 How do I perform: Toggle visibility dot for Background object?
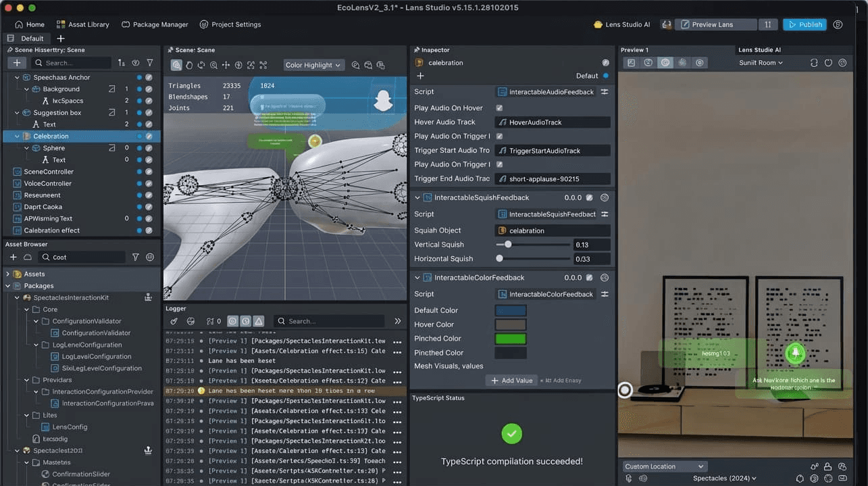tap(139, 89)
